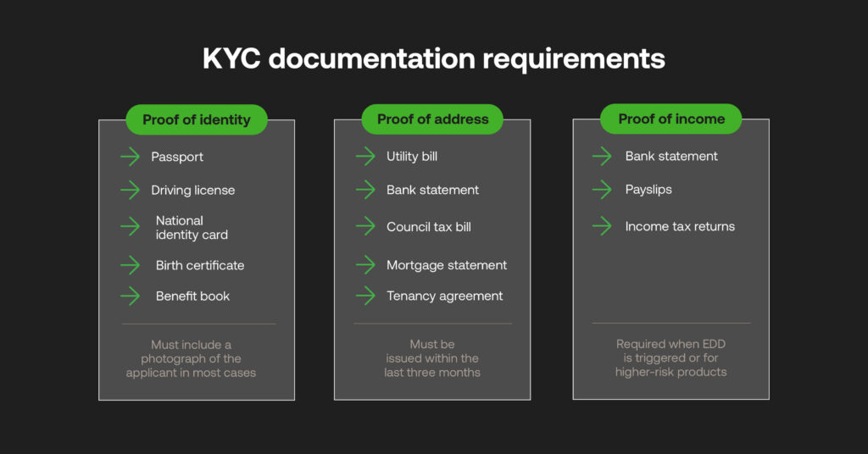
Task: Click the arrow beside Mortgage statement
Action: click(x=365, y=265)
